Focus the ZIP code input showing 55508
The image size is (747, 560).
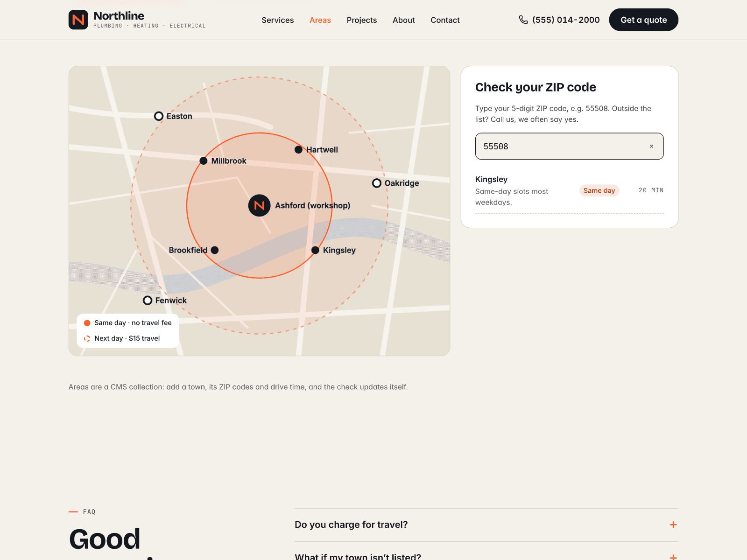(x=569, y=146)
